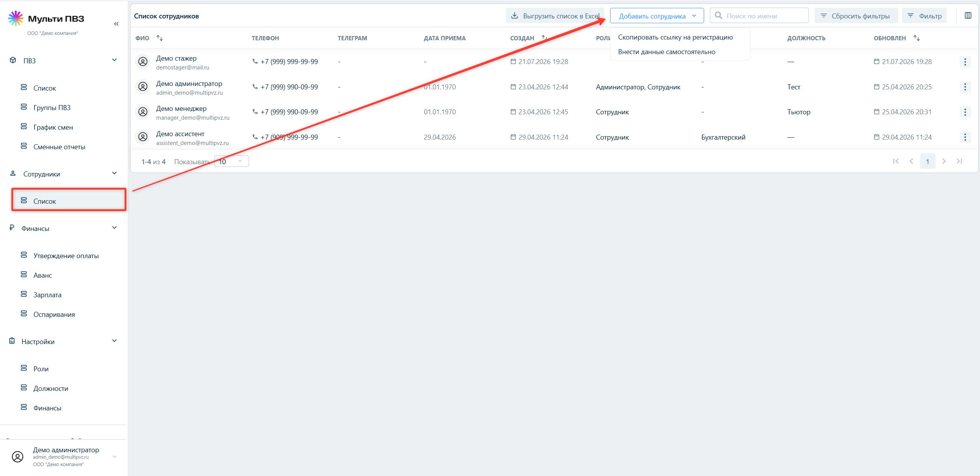Collapse the ПВЗ sidebar section
This screenshot has height=476, width=980.
pos(114,60)
